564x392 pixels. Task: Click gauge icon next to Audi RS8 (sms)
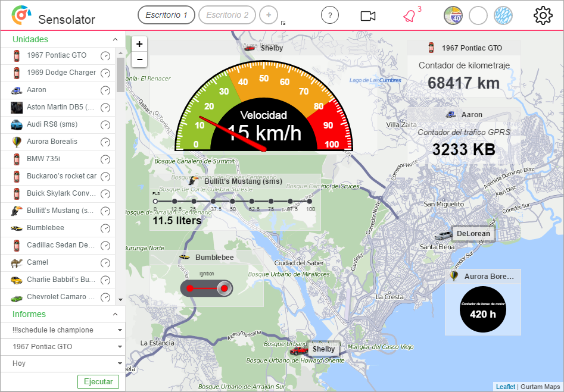coord(105,125)
